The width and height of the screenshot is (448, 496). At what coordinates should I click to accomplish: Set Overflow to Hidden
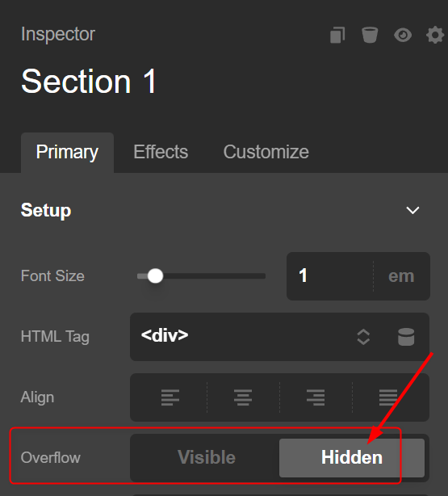[352, 458]
